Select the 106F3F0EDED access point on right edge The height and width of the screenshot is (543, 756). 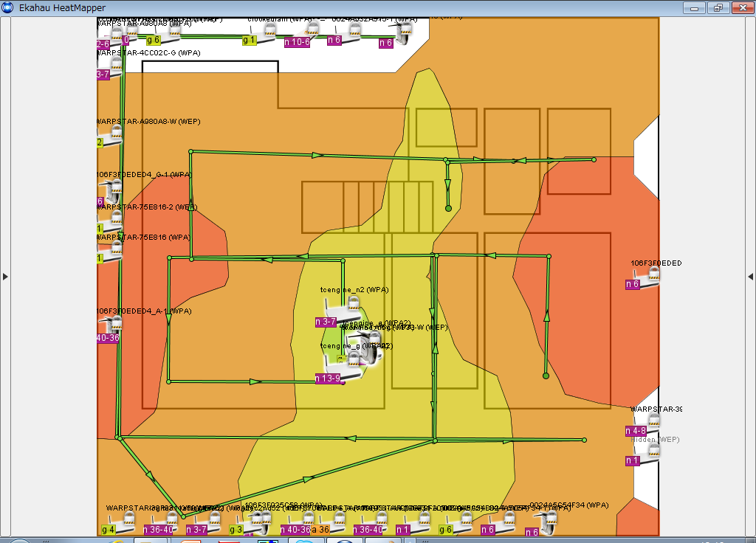[650, 277]
